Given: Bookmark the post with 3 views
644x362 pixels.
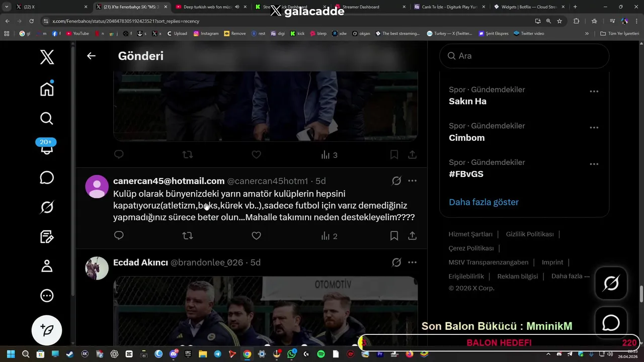Looking at the screenshot, I should click(394, 154).
